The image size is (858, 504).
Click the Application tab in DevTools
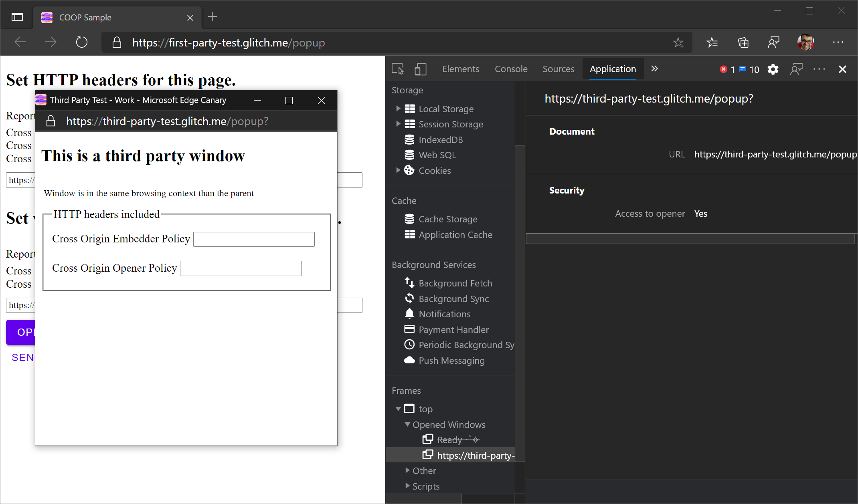pos(612,69)
